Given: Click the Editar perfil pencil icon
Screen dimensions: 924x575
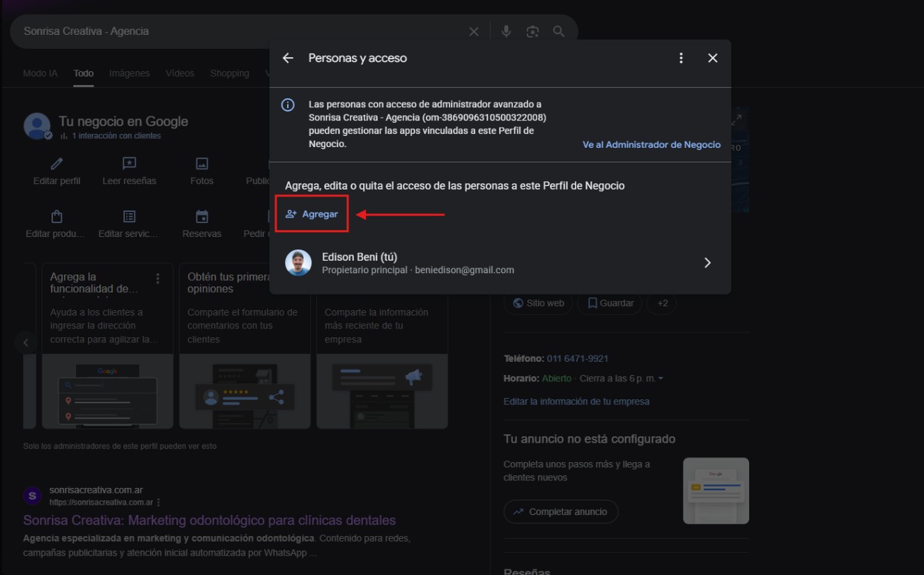Looking at the screenshot, I should (x=57, y=164).
